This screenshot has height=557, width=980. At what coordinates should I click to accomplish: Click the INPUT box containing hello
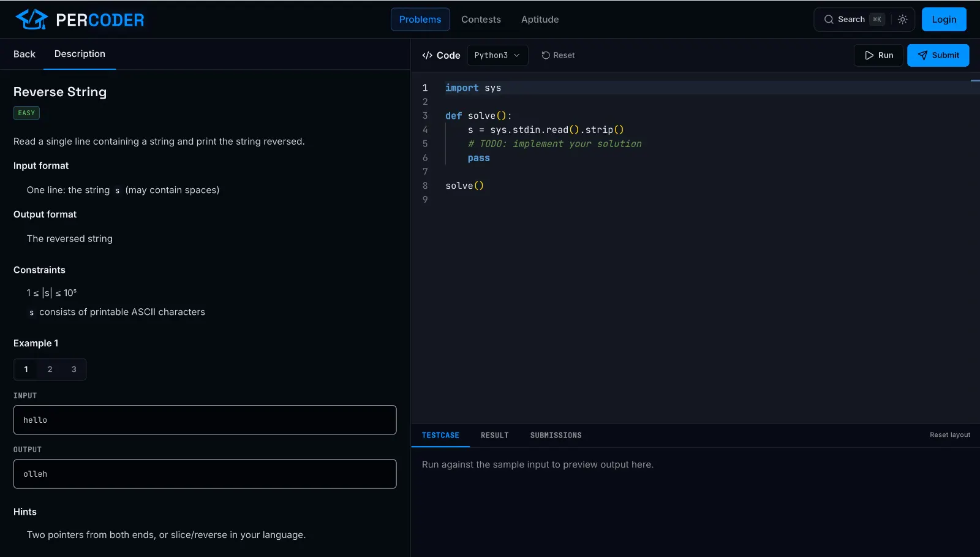[x=205, y=420]
